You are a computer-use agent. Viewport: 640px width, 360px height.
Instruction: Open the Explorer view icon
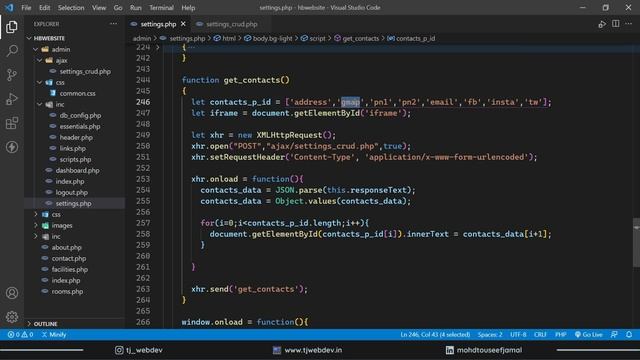(x=12, y=27)
